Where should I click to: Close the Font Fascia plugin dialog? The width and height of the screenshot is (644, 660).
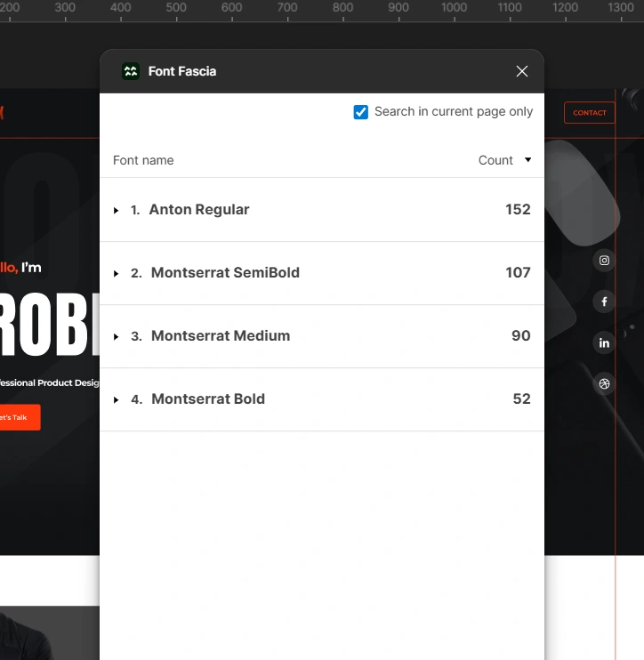click(522, 71)
